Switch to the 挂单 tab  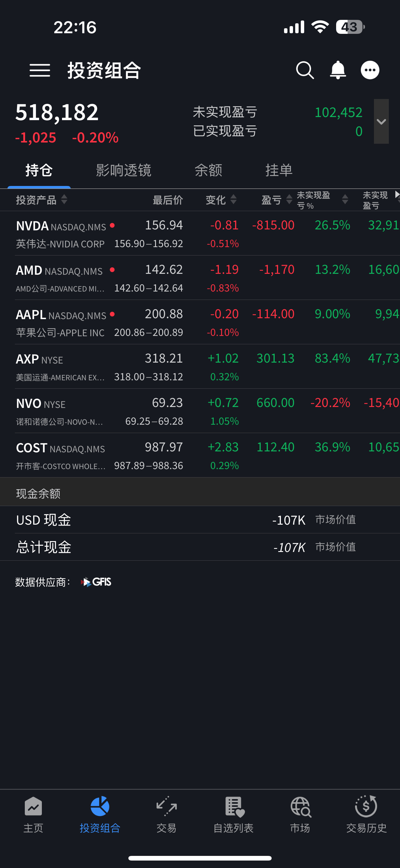point(279,170)
